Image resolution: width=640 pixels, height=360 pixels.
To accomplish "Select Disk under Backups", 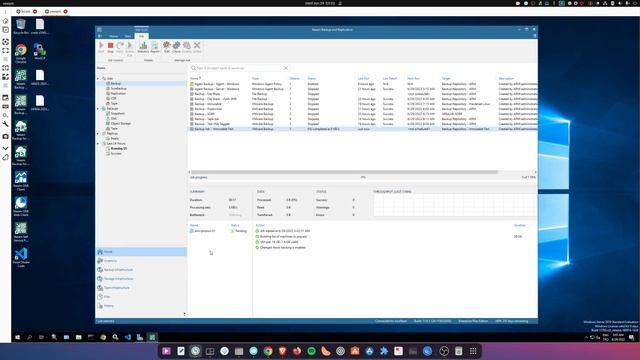I will [113, 118].
